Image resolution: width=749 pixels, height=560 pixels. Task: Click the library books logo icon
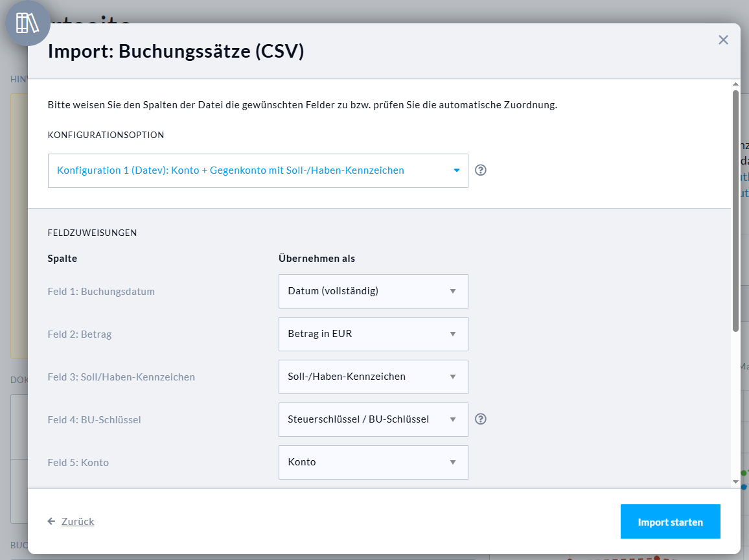(27, 23)
